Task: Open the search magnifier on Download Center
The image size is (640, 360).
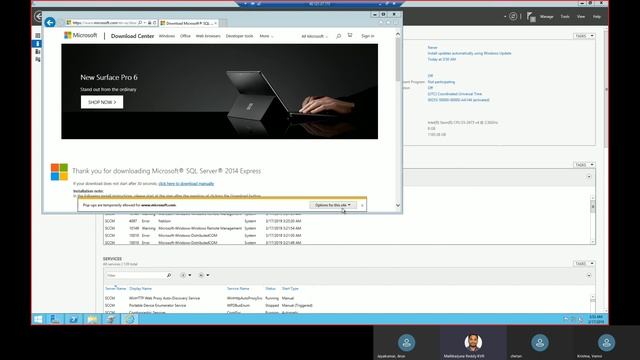Action: tap(338, 36)
